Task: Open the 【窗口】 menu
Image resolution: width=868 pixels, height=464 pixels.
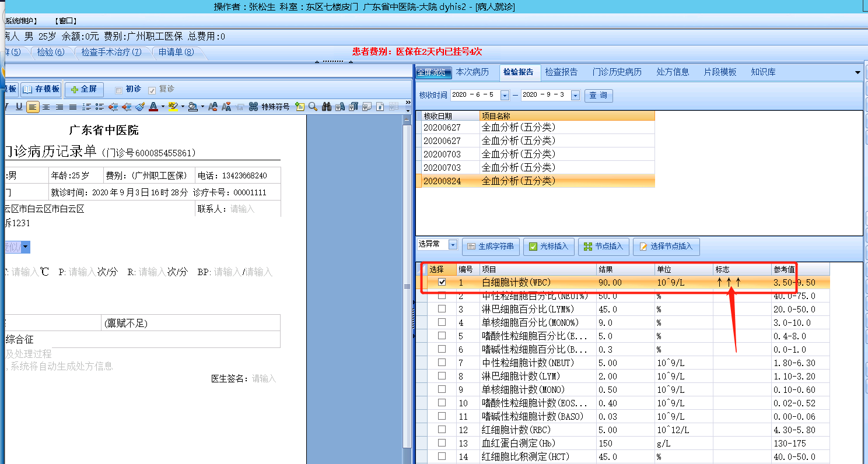Action: [x=65, y=21]
